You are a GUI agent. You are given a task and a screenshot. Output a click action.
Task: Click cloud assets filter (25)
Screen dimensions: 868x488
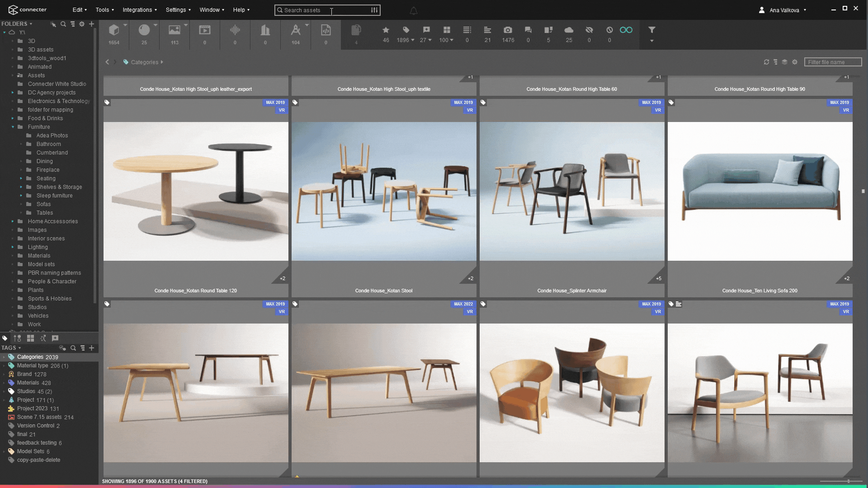[569, 30]
